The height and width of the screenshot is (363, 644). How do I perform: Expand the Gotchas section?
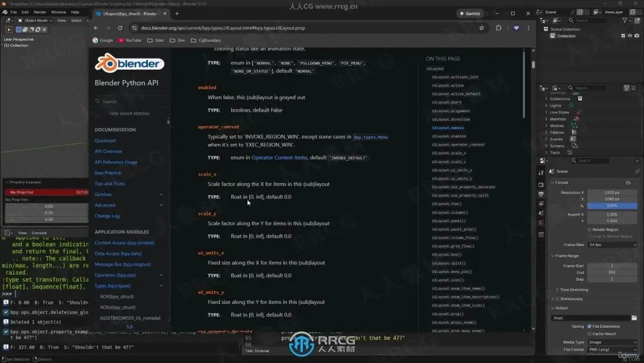tap(161, 195)
